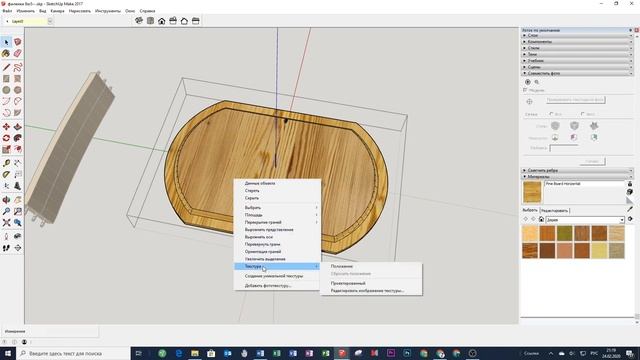Click the create material icon
This screenshot has height=360, width=640.
[x=630, y=192]
